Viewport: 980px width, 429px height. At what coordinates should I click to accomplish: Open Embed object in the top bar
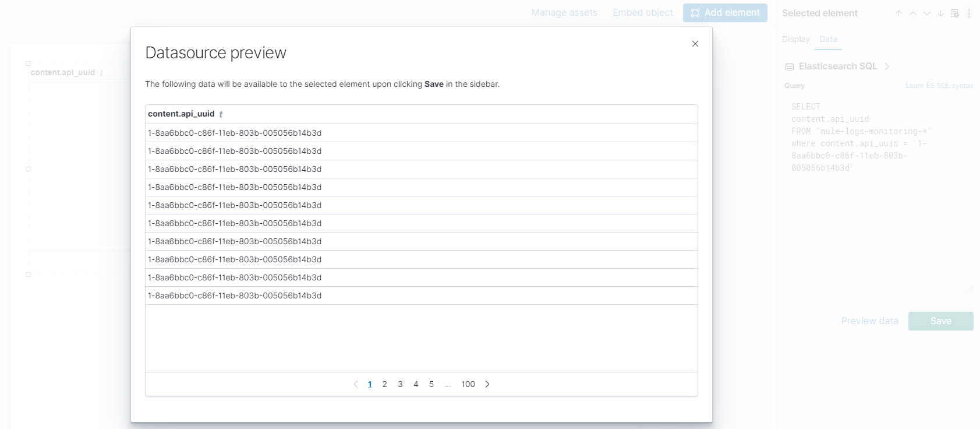coord(643,13)
